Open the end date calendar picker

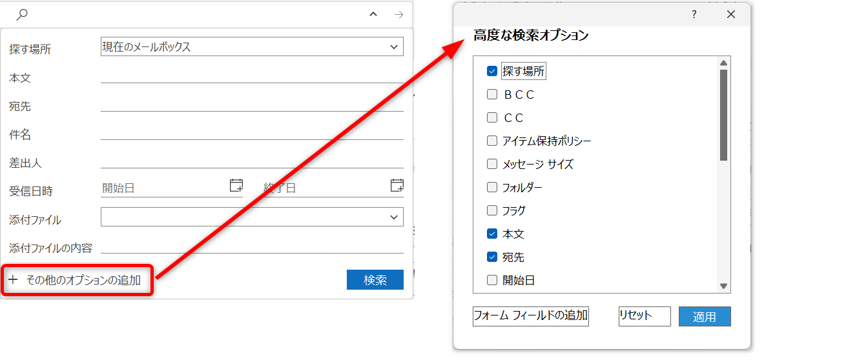pyautogui.click(x=397, y=186)
